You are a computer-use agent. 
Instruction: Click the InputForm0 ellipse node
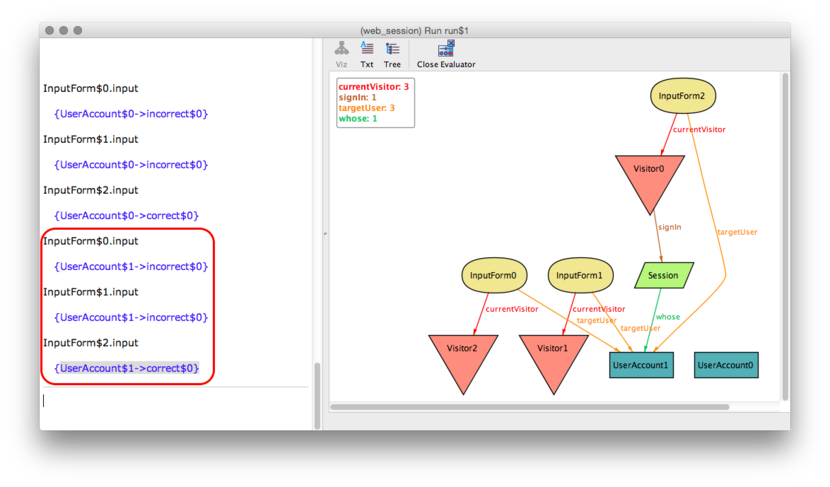(494, 275)
